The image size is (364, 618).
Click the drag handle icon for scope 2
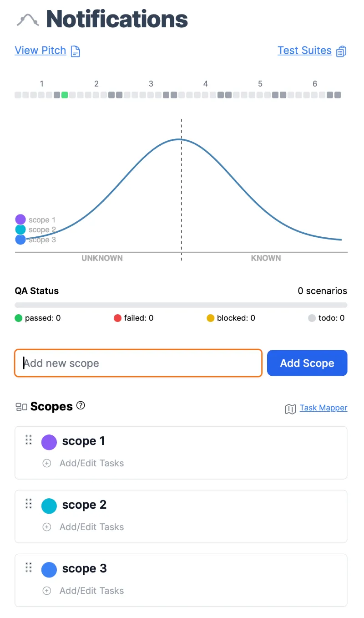point(29,503)
